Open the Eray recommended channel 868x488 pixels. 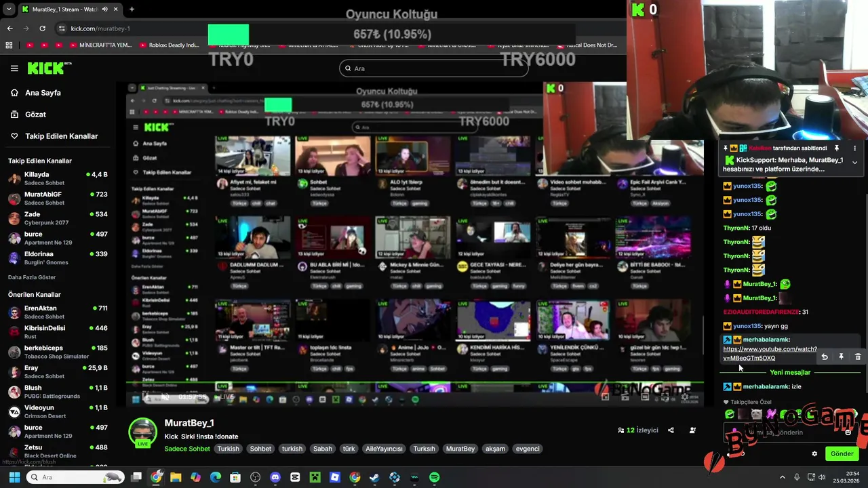[x=58, y=371]
